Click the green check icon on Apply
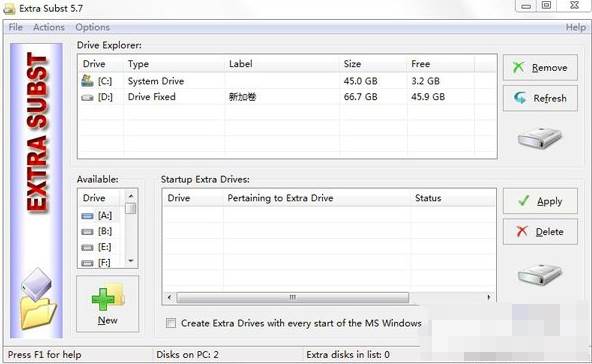Image resolution: width=592 pixels, height=364 pixels. coord(524,200)
